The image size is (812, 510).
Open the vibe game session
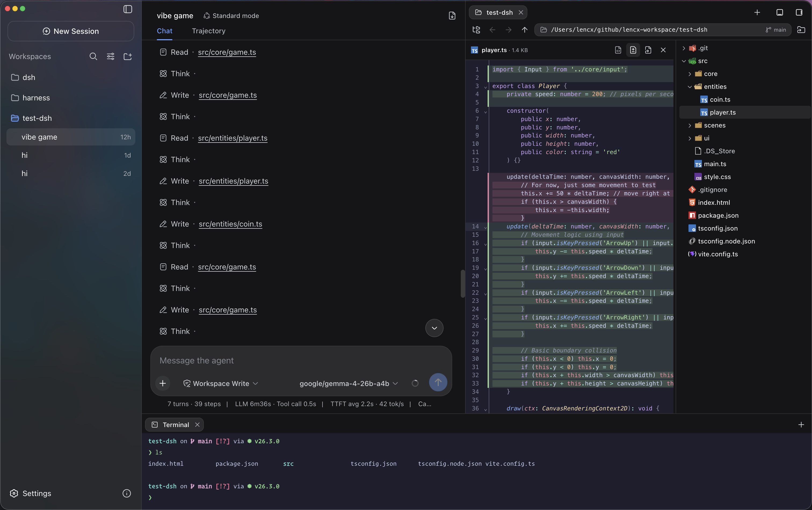(71, 137)
